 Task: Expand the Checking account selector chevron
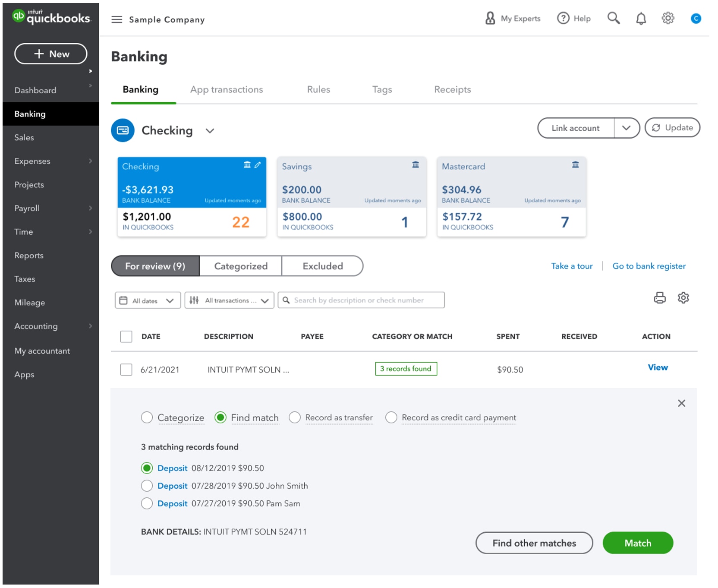point(210,131)
